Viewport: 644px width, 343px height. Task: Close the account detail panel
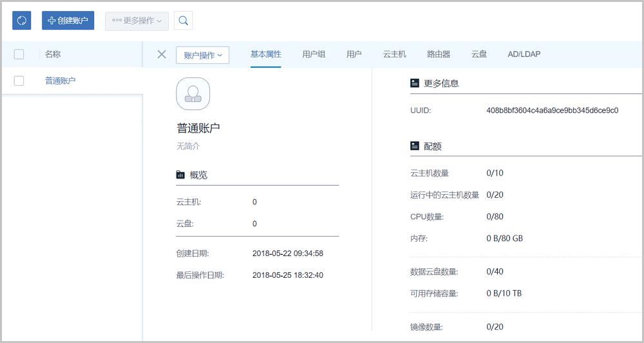162,54
